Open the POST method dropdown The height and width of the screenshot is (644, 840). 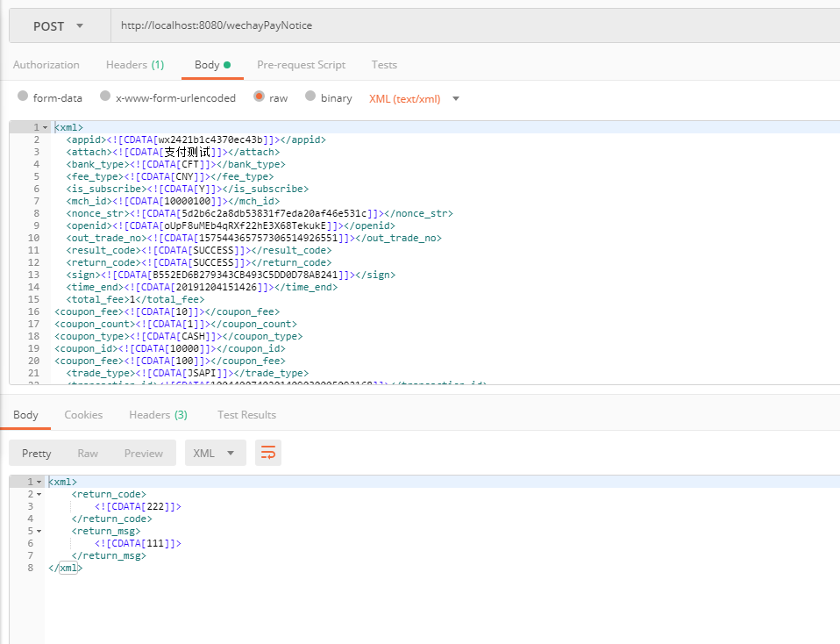coord(59,26)
